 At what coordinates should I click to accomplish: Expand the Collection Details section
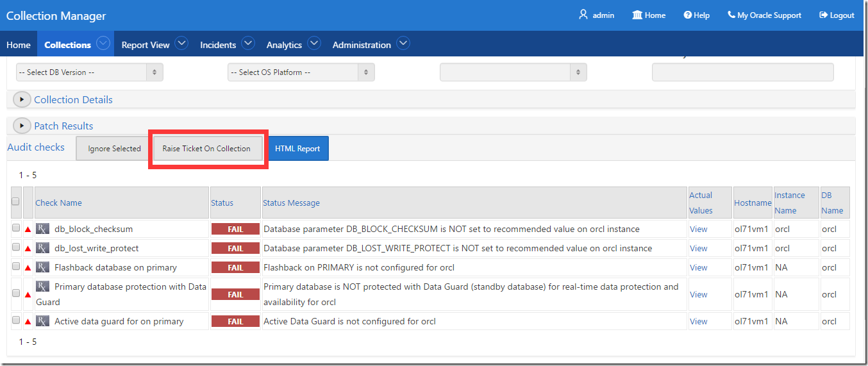pos(22,99)
